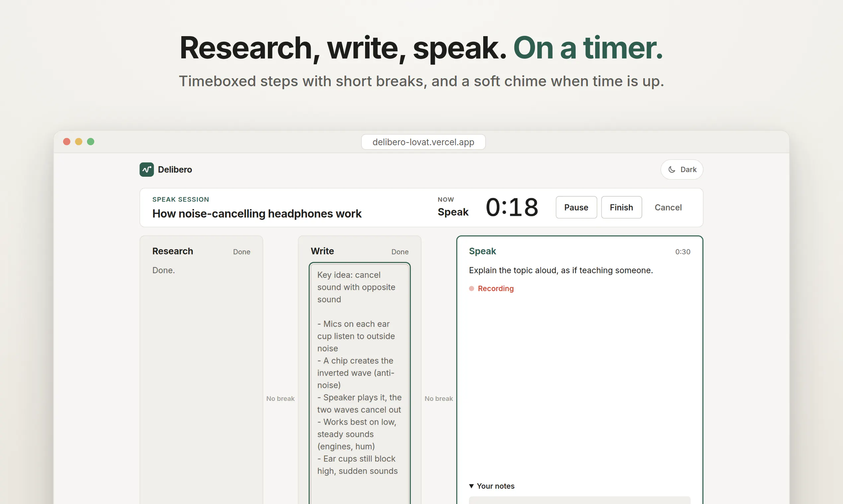843x504 pixels.
Task: Click Done status in Research card
Action: click(x=242, y=252)
